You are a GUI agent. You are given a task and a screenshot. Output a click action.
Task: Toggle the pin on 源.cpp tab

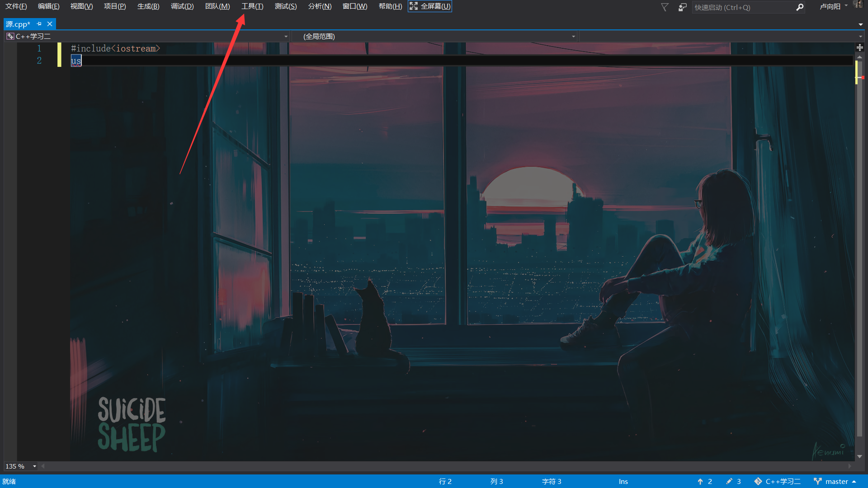[39, 24]
